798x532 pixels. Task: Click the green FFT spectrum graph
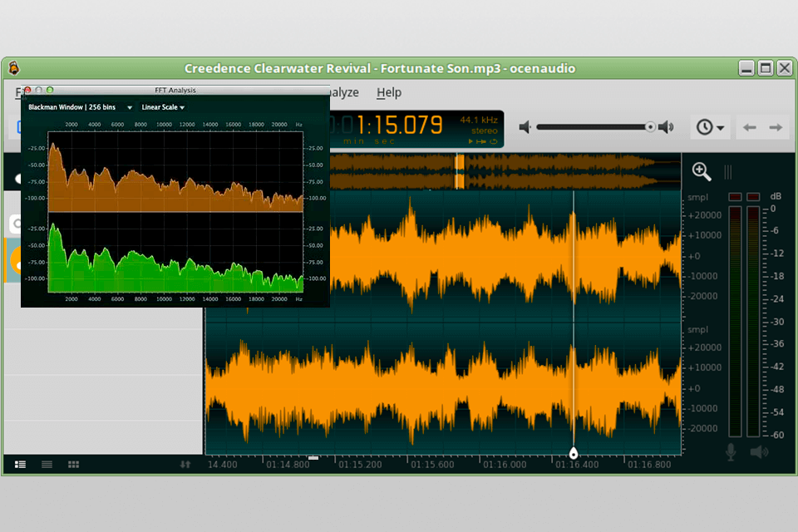point(175,253)
